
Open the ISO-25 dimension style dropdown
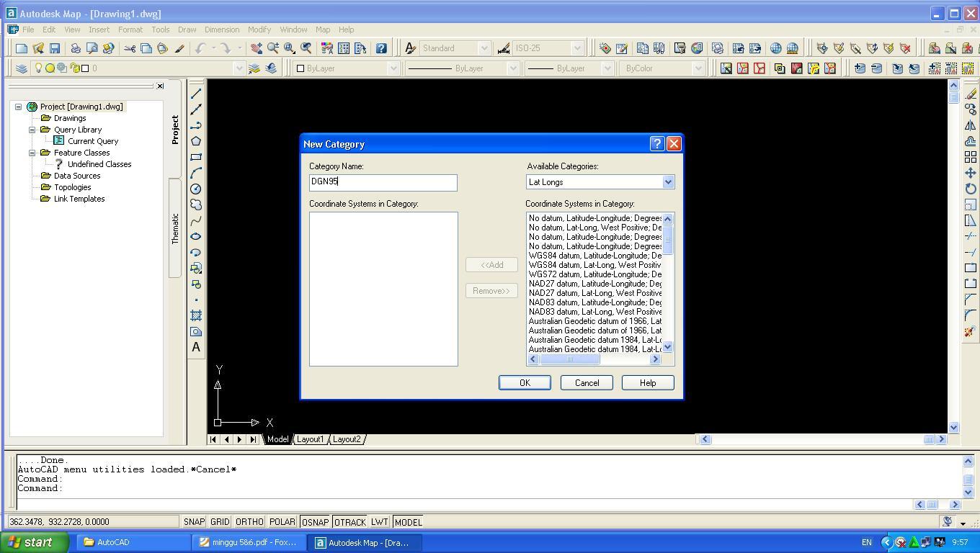(577, 48)
